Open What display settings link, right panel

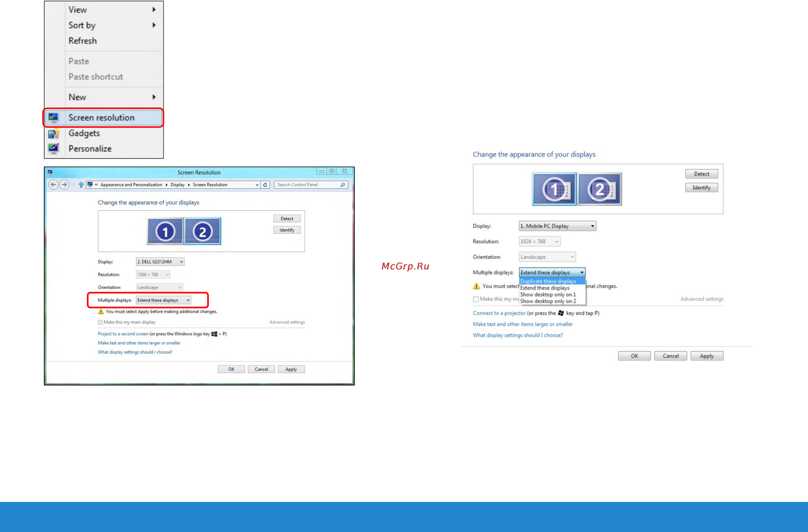pyautogui.click(x=518, y=335)
